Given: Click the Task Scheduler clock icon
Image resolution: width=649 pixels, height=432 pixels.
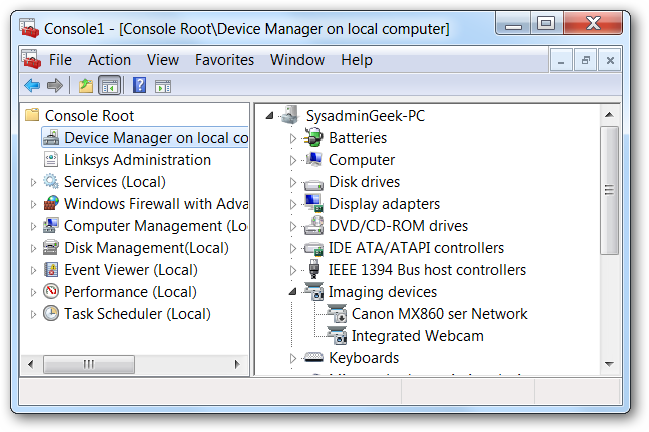Looking at the screenshot, I should point(51,314).
